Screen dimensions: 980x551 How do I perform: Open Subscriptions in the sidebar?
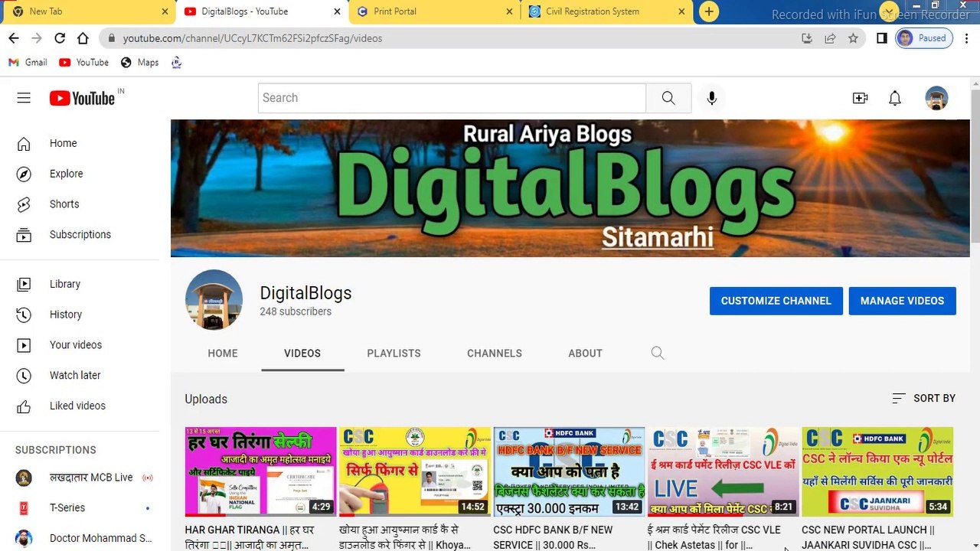pos(80,234)
